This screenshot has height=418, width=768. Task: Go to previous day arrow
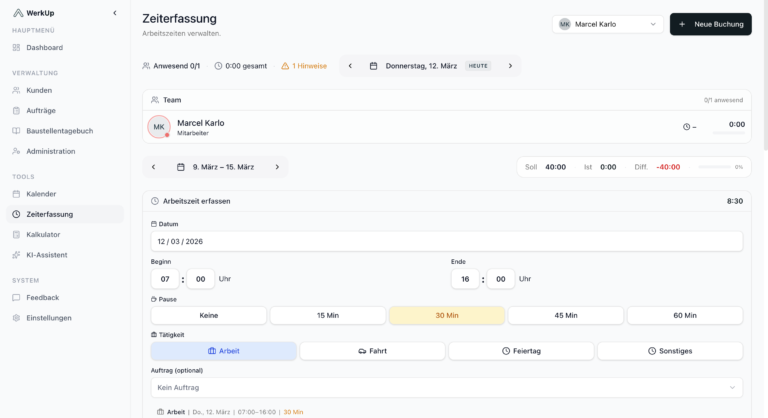pos(350,66)
